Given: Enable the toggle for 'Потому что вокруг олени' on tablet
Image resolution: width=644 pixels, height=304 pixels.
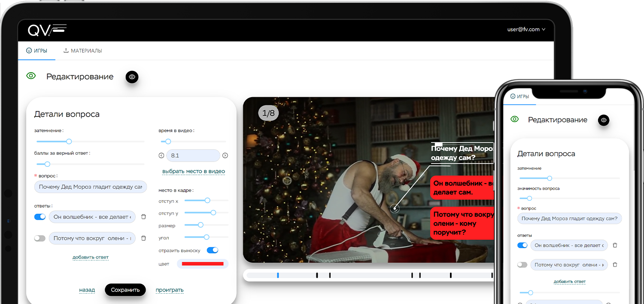Looking at the screenshot, I should click(x=40, y=238).
